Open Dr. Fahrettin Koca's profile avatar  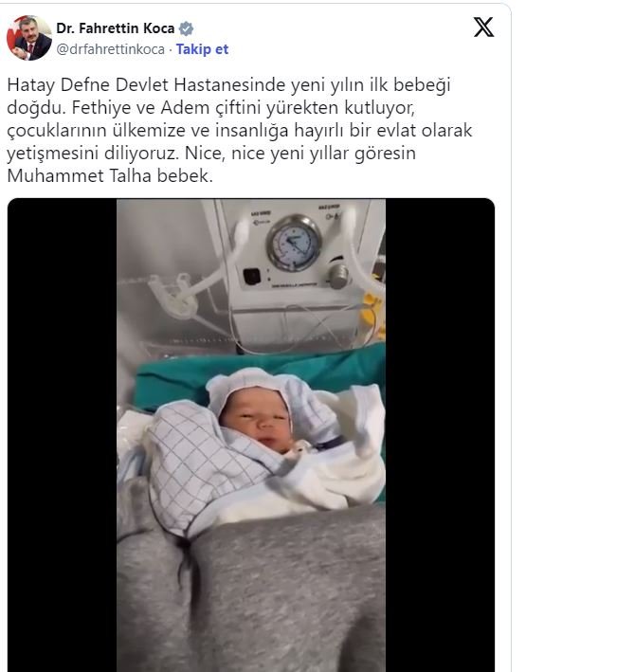tap(29, 38)
